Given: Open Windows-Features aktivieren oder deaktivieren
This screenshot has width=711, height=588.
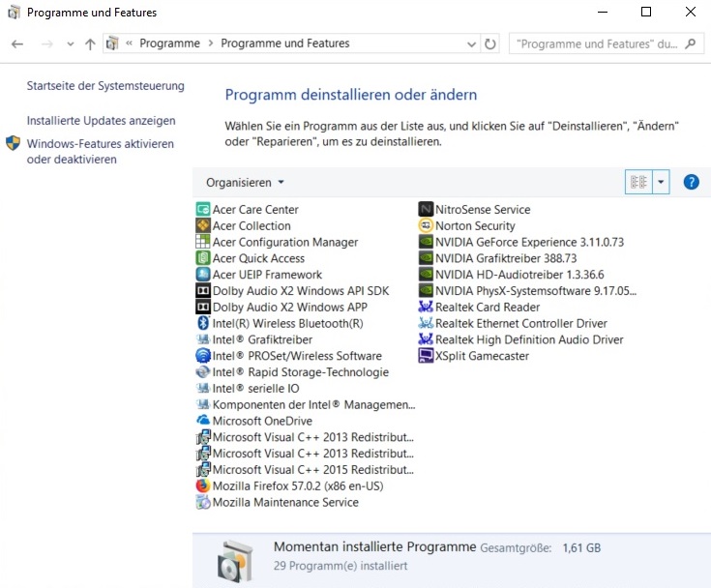Looking at the screenshot, I should click(x=100, y=152).
